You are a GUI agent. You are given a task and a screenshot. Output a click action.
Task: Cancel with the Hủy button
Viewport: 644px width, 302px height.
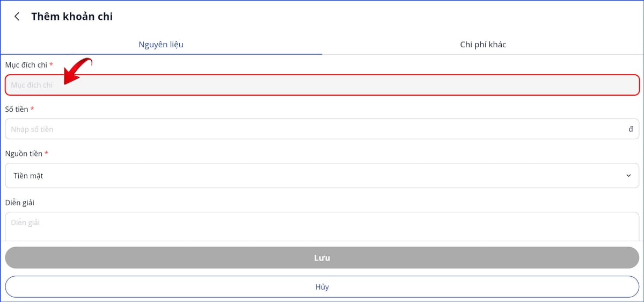tap(322, 287)
